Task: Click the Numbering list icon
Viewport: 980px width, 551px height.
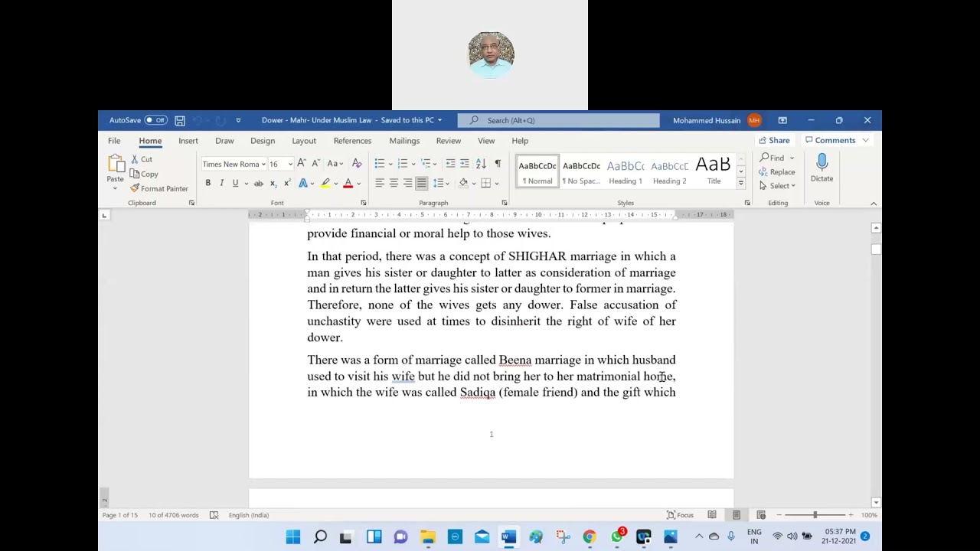Action: tap(402, 163)
